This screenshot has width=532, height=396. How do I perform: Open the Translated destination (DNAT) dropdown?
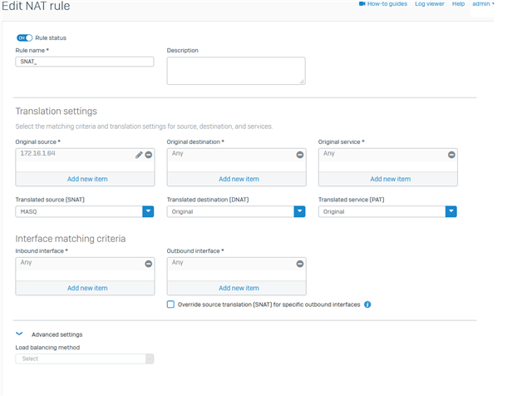236,211
